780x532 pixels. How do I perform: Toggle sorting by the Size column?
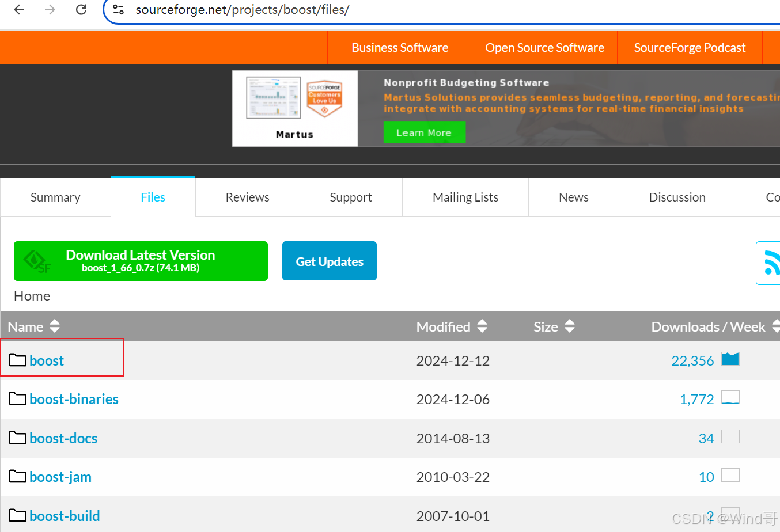click(x=570, y=326)
